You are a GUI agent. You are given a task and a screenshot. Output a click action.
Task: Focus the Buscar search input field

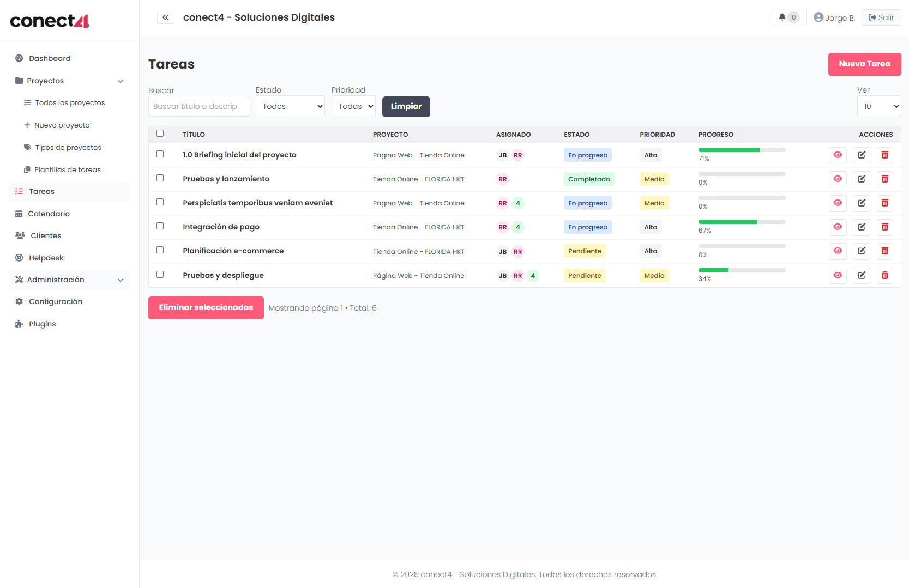[198, 106]
